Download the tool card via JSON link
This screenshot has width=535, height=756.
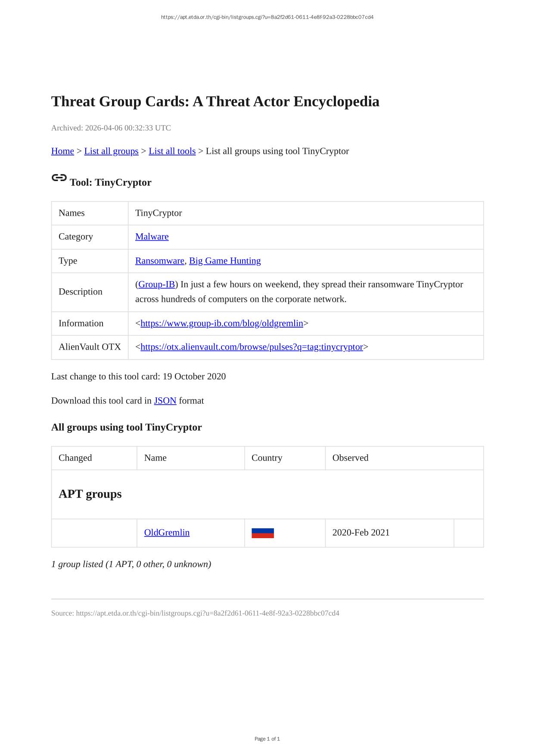coord(165,401)
